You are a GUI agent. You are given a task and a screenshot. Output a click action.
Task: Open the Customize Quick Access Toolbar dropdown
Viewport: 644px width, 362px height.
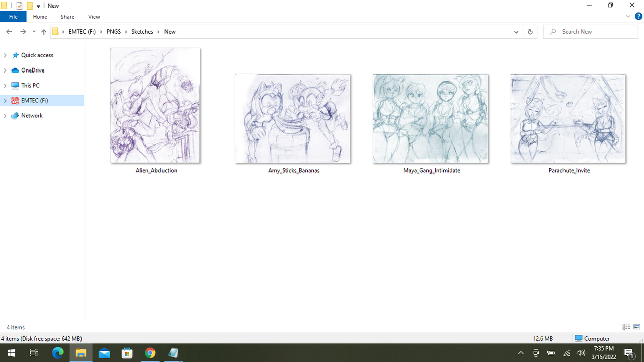38,6
